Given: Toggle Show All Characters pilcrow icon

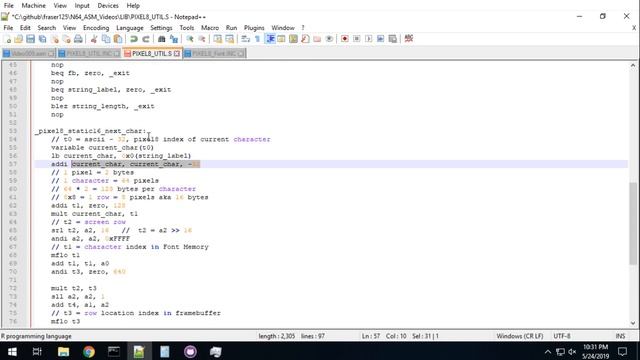Looking at the screenshot, I should click(x=258, y=39).
